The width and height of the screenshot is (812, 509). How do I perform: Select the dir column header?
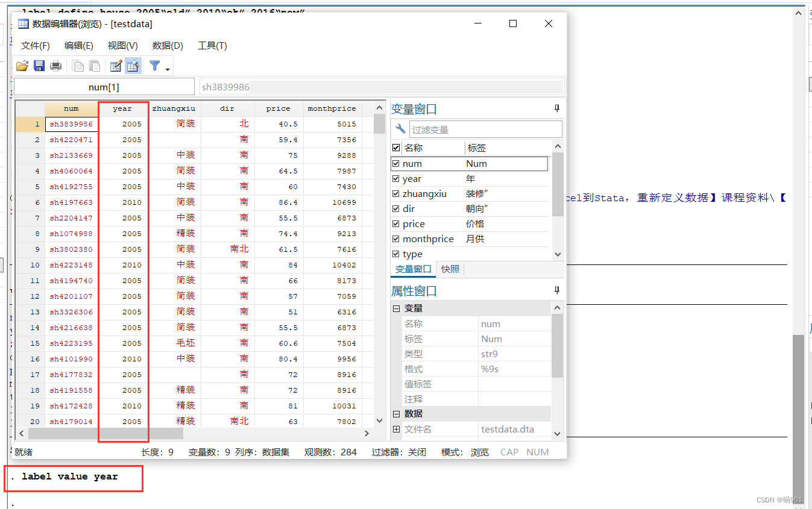pyautogui.click(x=227, y=108)
